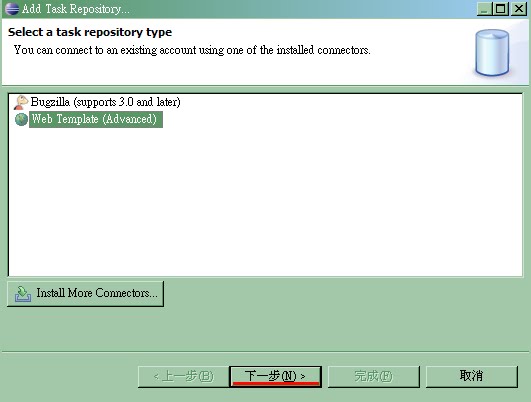Click the Add Task Repository title bar text
The height and width of the screenshot is (402, 531).
pos(76,9)
